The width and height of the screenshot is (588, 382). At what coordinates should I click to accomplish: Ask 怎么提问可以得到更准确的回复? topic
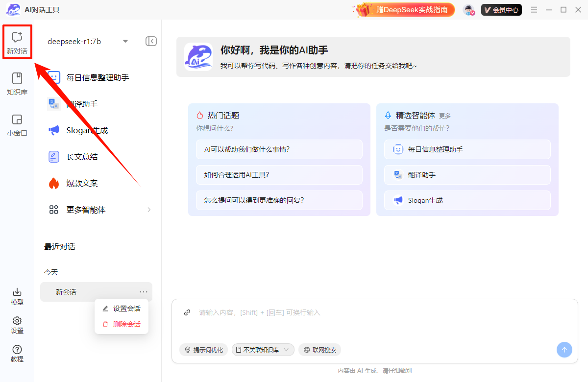pos(279,200)
